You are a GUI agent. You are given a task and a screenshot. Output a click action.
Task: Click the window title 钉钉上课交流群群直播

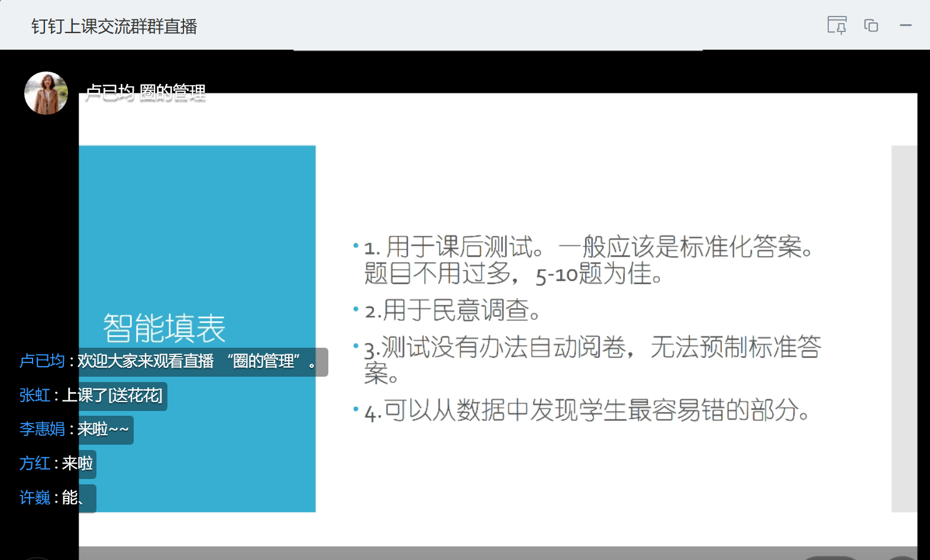[114, 27]
